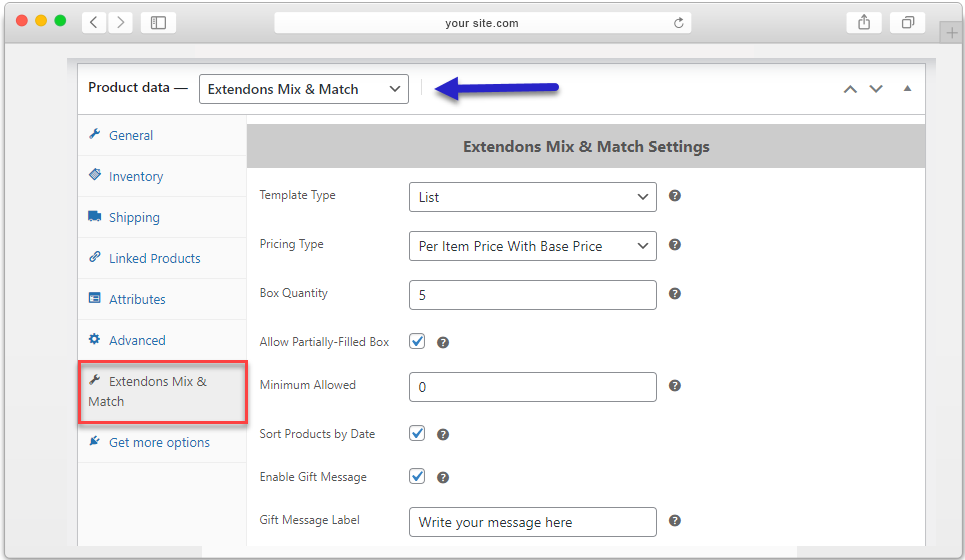Click the list icon beside Attributes
This screenshot has width=965, height=560.
coord(94,298)
